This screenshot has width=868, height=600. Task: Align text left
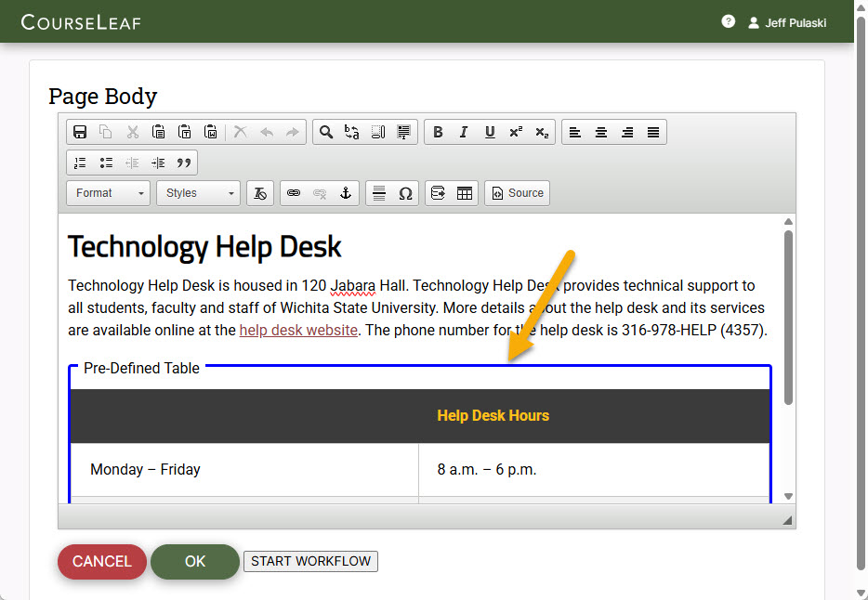pos(575,132)
